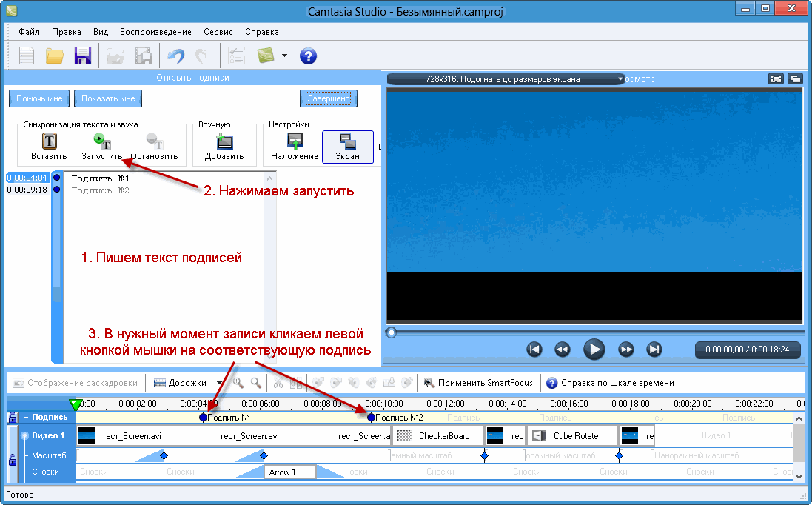
Task: Select the CheckerBoard transition clip on the timeline
Action: [437, 436]
